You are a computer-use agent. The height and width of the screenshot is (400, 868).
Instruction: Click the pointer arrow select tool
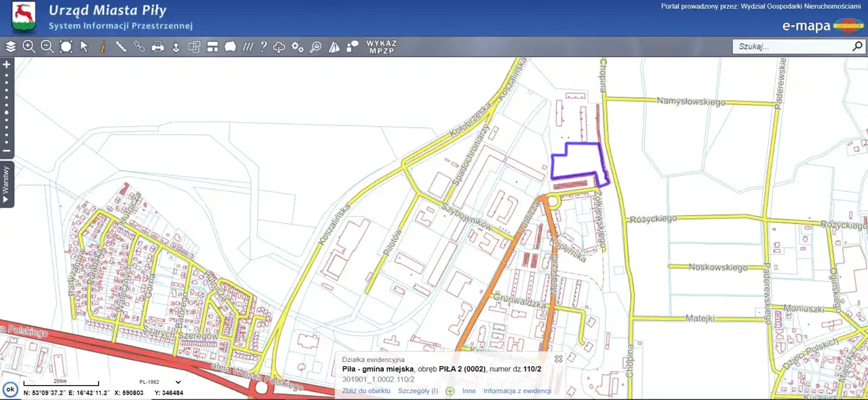(84, 47)
